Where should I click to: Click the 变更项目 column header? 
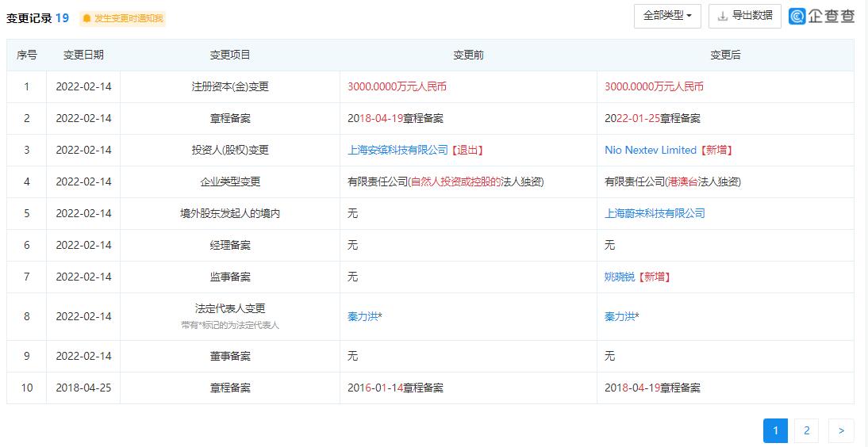pyautogui.click(x=230, y=55)
